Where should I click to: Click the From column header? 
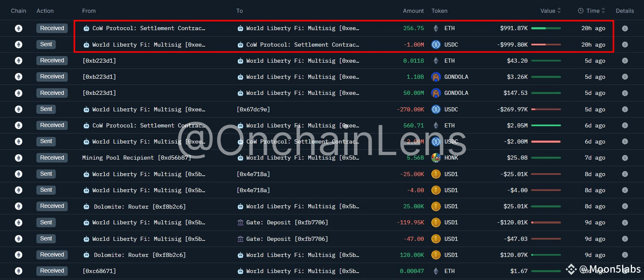pos(89,11)
